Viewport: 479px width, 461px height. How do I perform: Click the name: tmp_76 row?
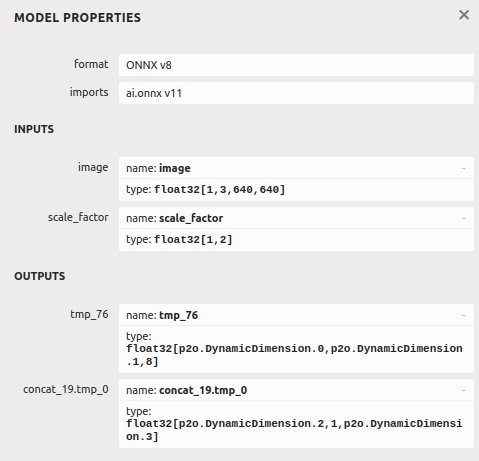pyautogui.click(x=296, y=315)
